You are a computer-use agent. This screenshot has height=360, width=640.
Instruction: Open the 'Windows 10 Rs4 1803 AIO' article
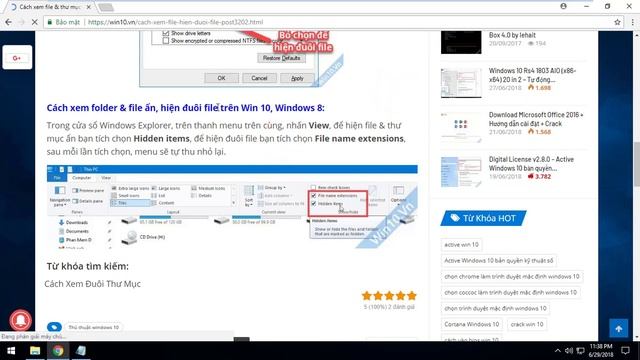click(532, 75)
